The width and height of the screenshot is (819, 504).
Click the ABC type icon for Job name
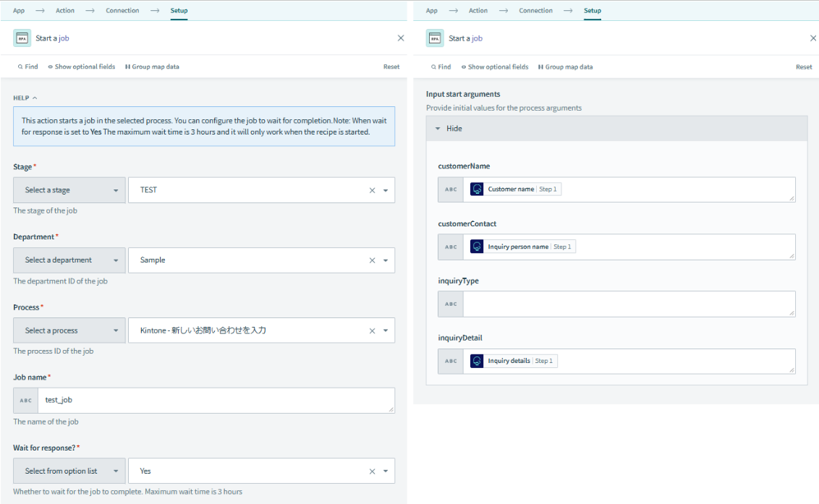click(25, 401)
